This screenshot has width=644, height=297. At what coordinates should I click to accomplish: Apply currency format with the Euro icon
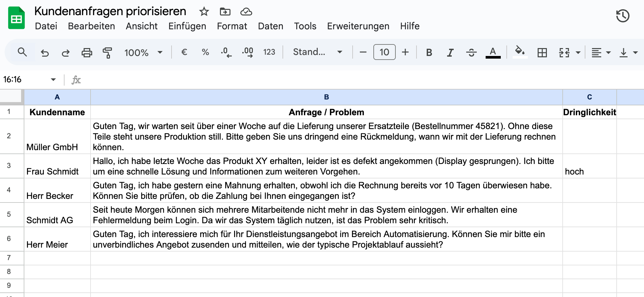pos(184,52)
